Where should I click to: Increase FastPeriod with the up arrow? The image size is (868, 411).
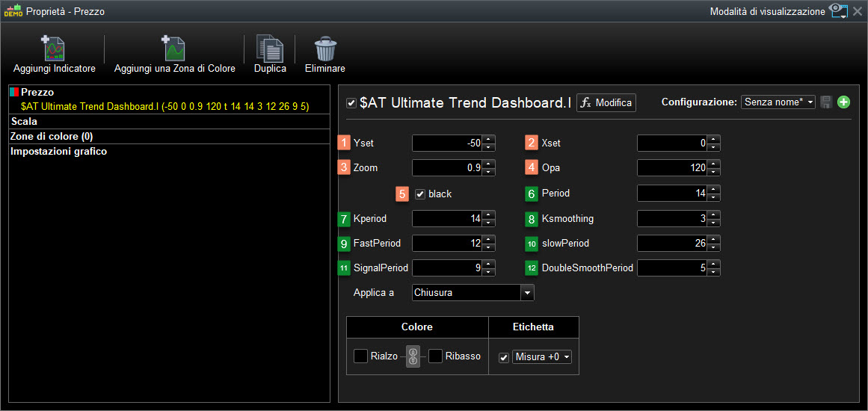pyautogui.click(x=489, y=239)
